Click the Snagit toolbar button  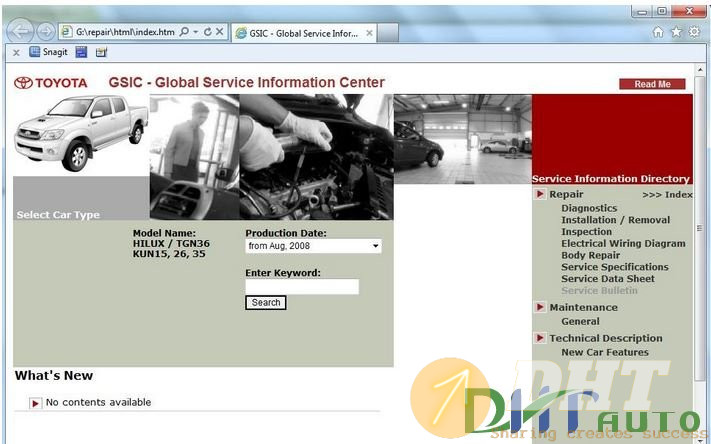48,52
